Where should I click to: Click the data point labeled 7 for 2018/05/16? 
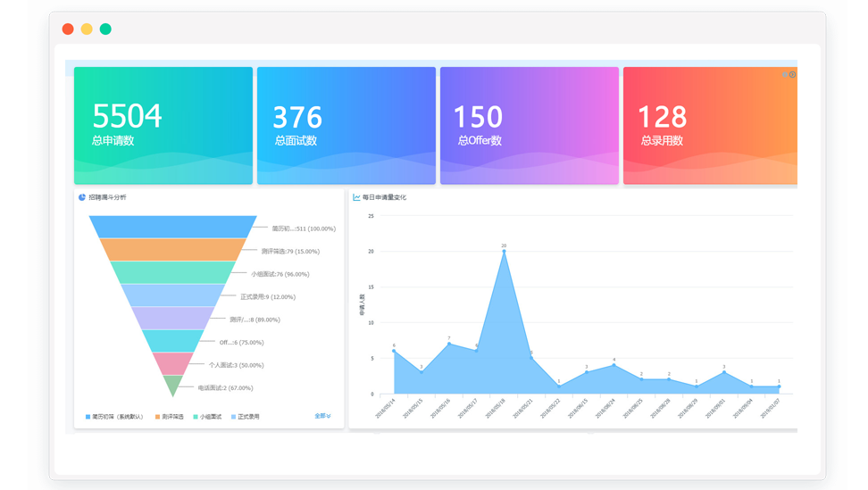tap(449, 344)
